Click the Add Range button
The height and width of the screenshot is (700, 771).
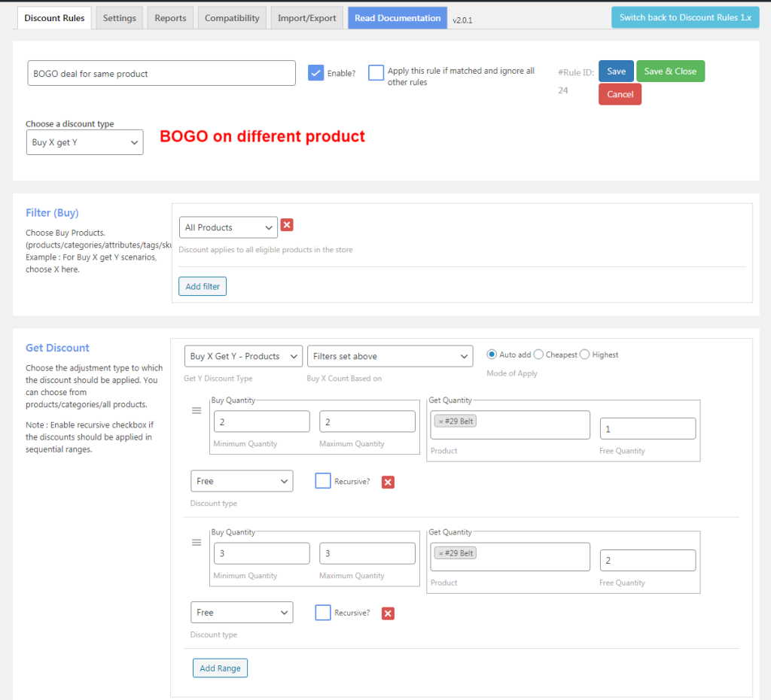tap(220, 668)
